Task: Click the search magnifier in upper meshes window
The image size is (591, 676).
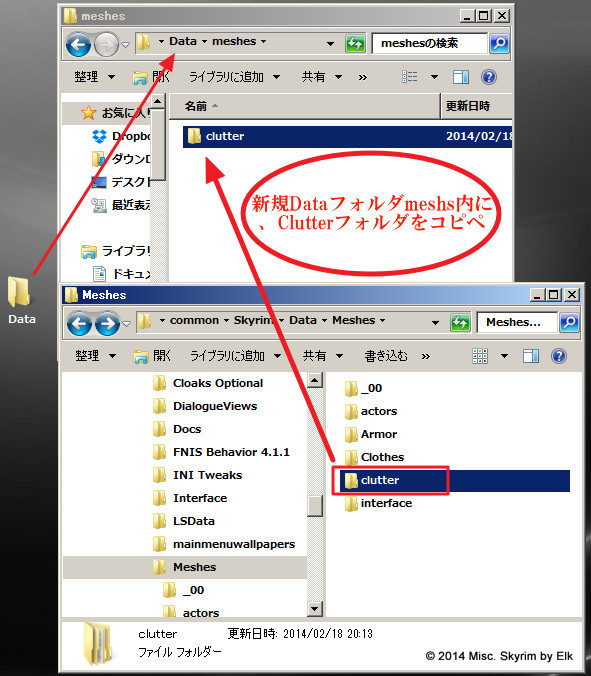Action: [x=499, y=44]
